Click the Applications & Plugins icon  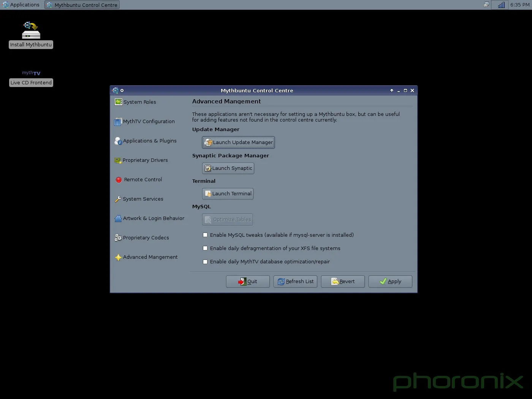(118, 141)
